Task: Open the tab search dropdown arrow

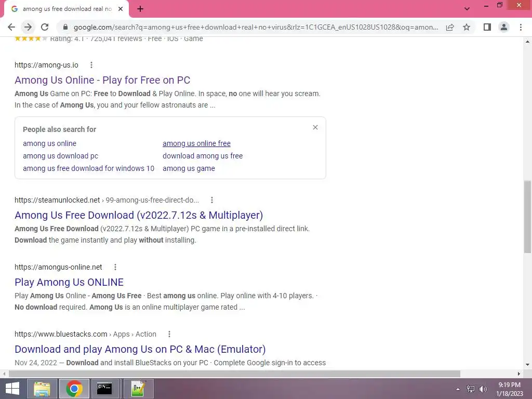Action: point(467,9)
